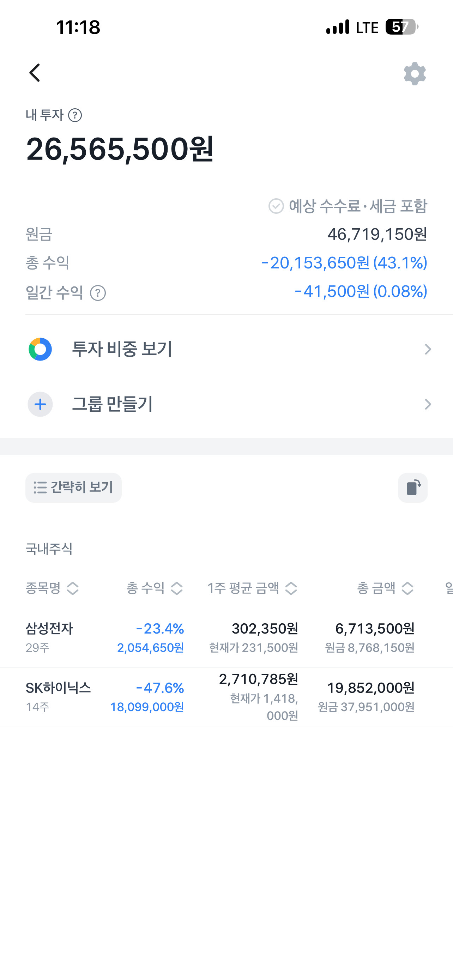
Task: Tap the question mark next to 일간 수익
Action: pos(98,293)
